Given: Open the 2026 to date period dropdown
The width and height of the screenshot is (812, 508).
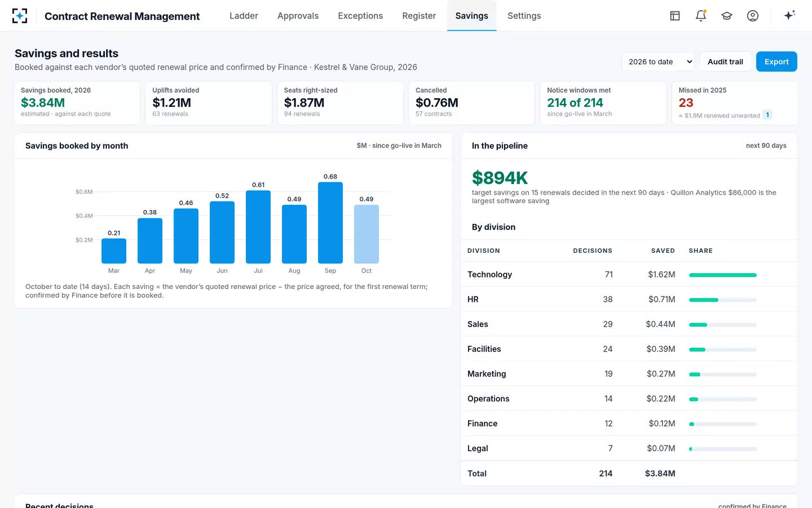Looking at the screenshot, I should (659, 62).
